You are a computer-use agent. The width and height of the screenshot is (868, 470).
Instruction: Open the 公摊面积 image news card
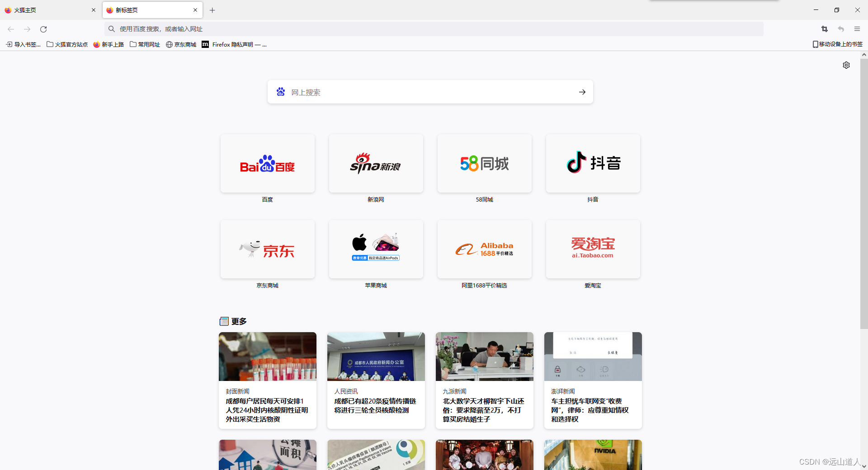point(268,455)
